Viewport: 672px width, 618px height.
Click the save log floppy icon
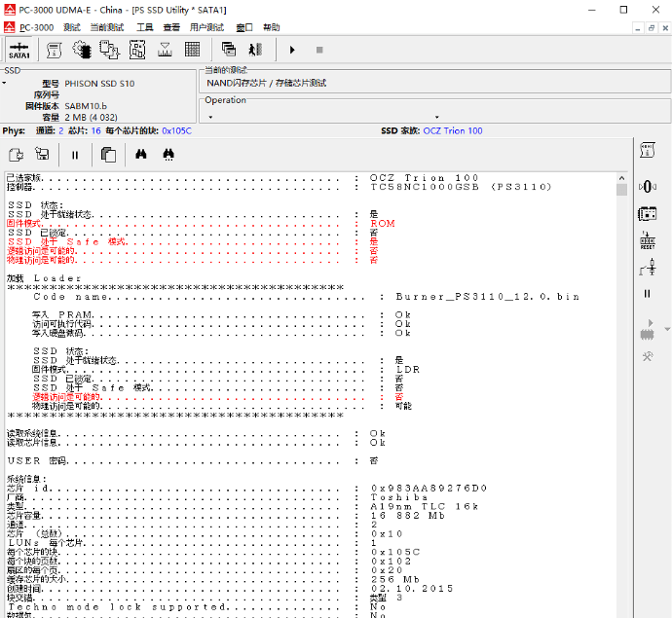pyautogui.click(x=42, y=154)
